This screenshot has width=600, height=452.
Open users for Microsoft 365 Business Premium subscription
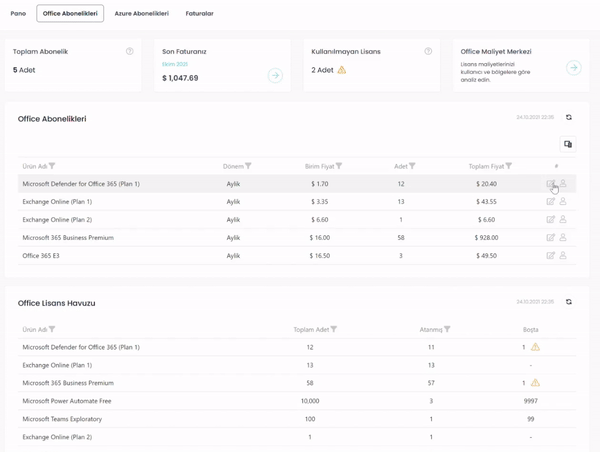(x=563, y=237)
